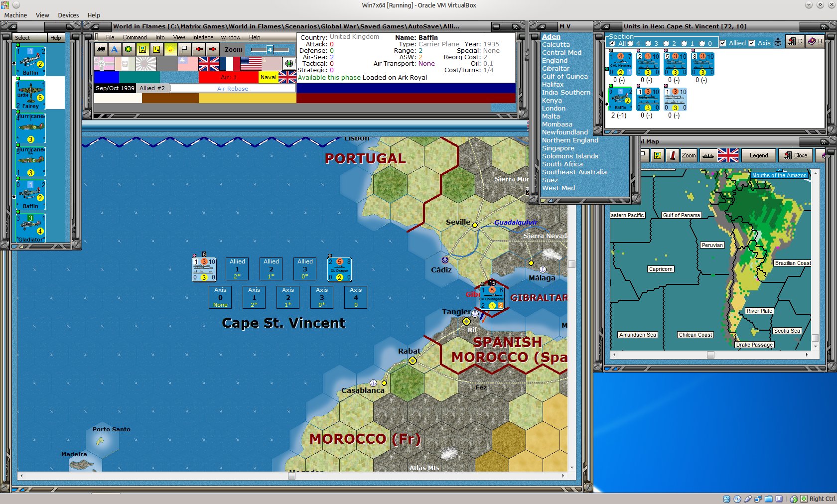Screen dimensions: 837x504
Task: Click the Legend button
Action: [x=759, y=155]
